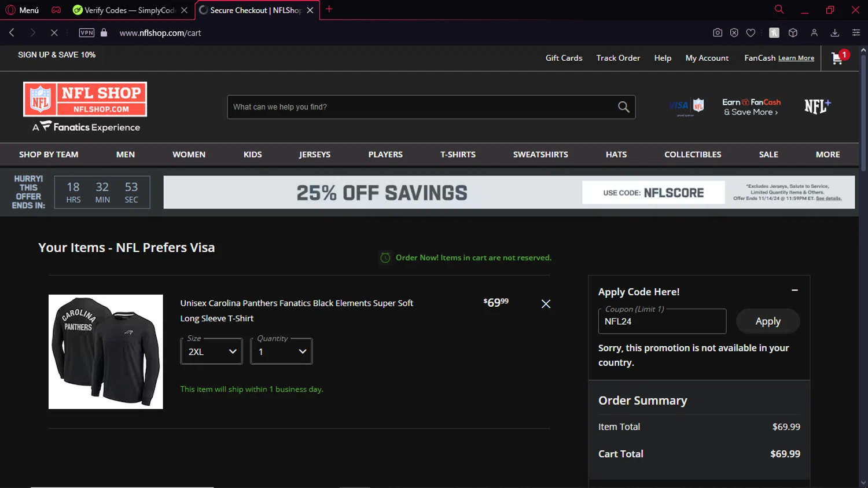Screen dimensions: 868x488
Task: Open the Visa NFL partner logo
Action: tap(687, 107)
